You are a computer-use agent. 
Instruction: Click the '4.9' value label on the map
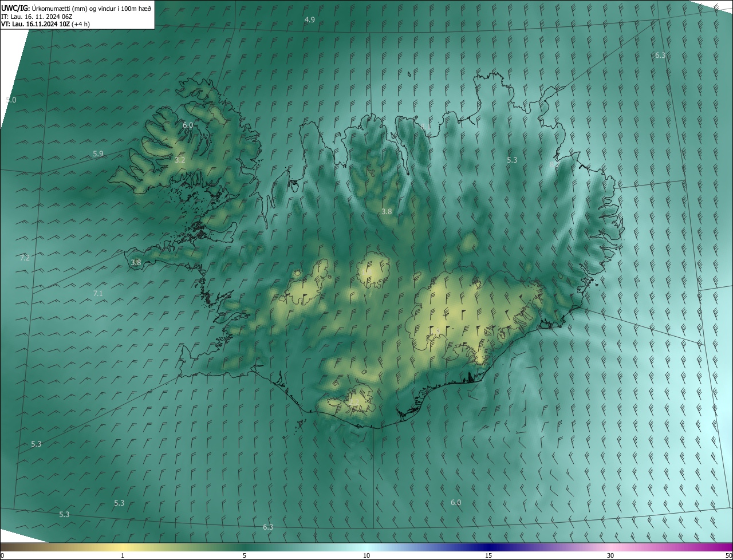tap(310, 19)
